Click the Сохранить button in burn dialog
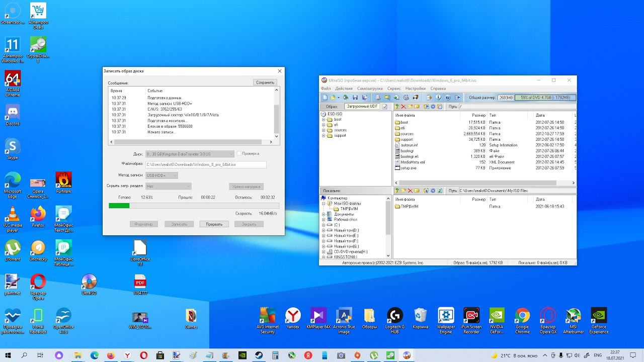This screenshot has height=362, width=644. tap(265, 82)
